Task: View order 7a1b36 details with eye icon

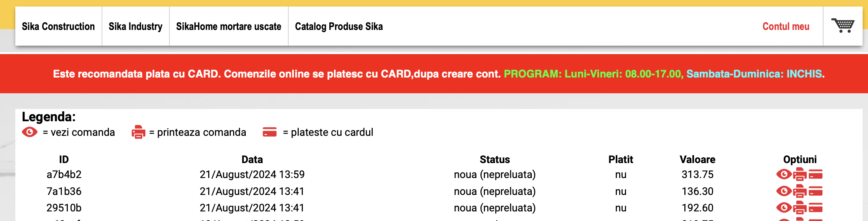Action: [x=784, y=191]
